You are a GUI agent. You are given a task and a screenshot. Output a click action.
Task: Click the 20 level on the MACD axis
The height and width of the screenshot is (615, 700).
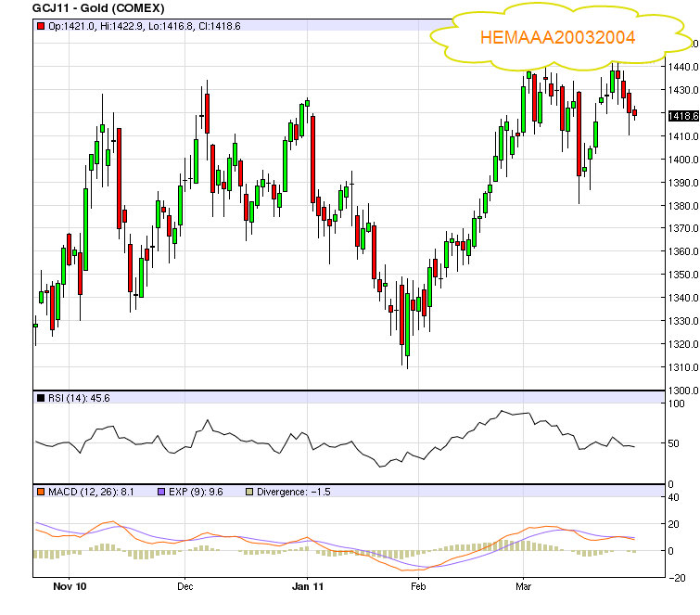tap(674, 524)
